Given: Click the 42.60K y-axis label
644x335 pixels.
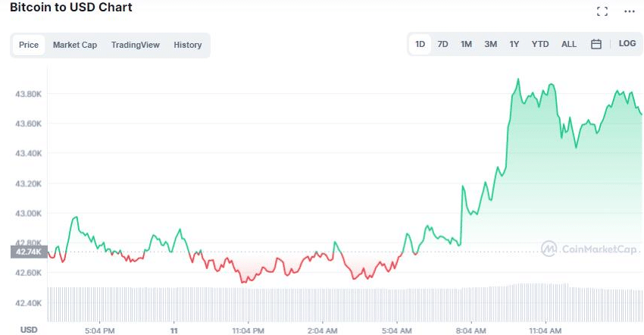Looking at the screenshot, I should [x=28, y=273].
